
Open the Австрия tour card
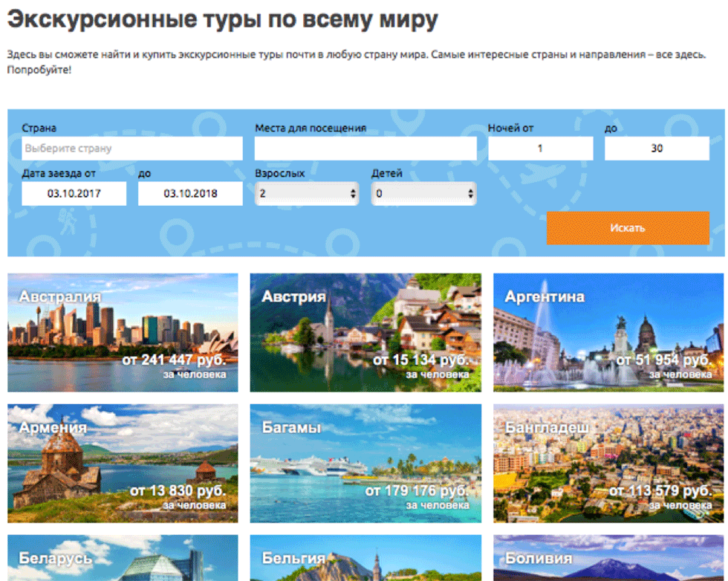[x=365, y=332]
